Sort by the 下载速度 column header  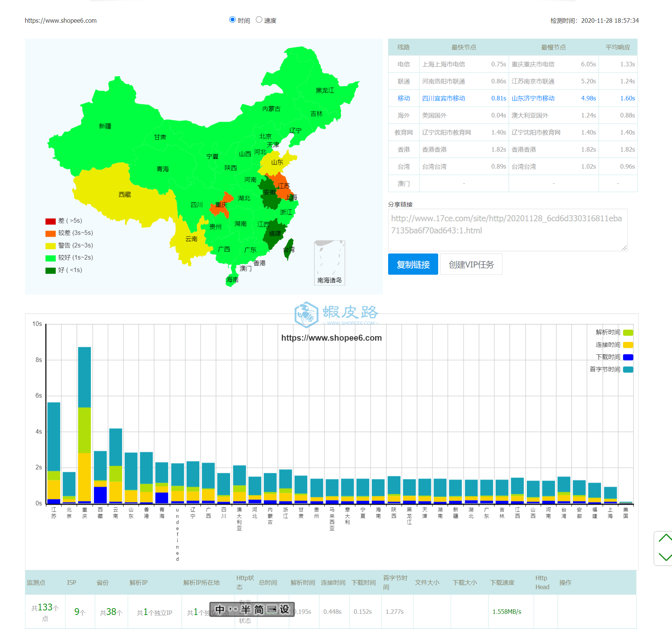coord(503,582)
